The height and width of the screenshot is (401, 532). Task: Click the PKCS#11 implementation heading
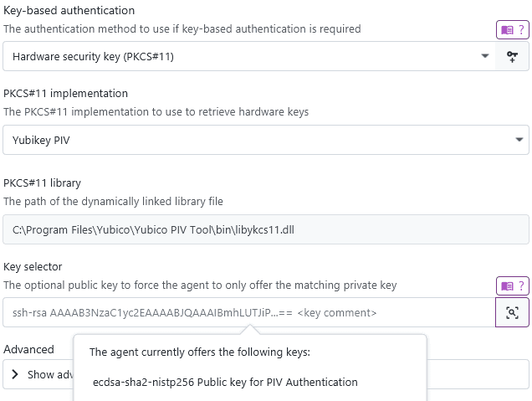click(x=65, y=94)
